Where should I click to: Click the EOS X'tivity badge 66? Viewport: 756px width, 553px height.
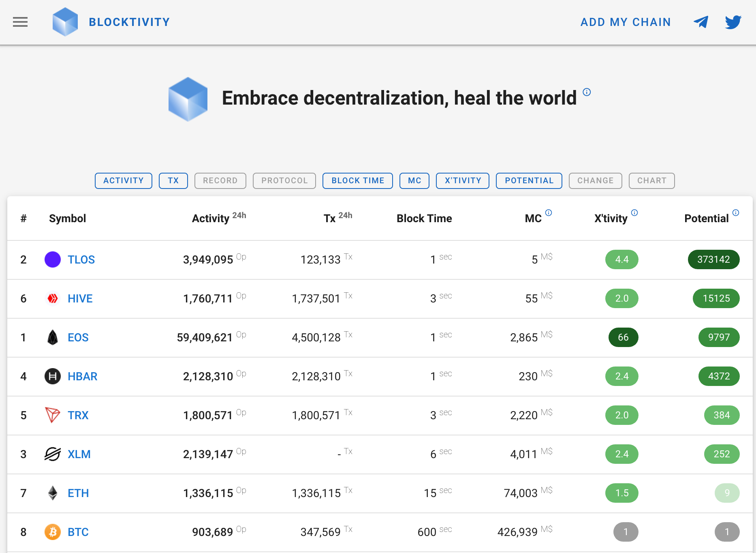pyautogui.click(x=624, y=337)
